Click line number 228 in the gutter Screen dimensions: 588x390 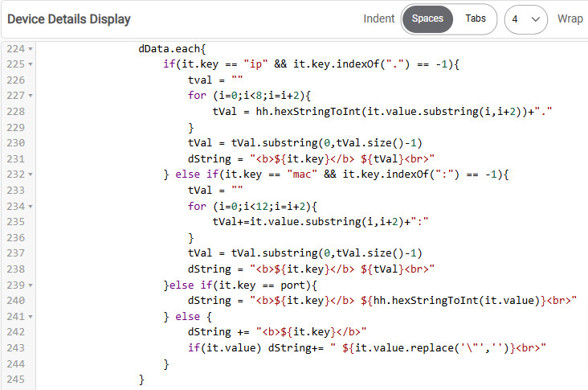coord(16,111)
